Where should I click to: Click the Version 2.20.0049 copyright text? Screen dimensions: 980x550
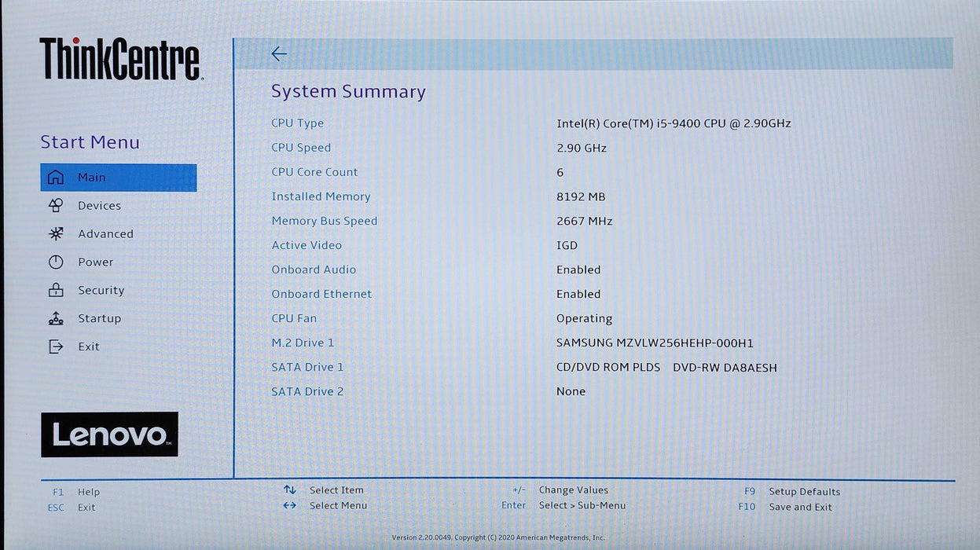pos(498,537)
